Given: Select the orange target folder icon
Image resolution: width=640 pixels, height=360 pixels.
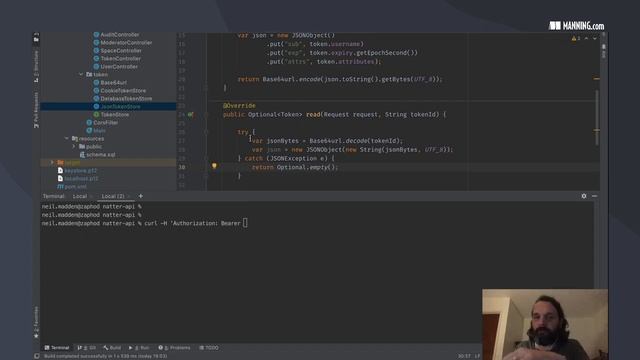Looking at the screenshot, I should (x=60, y=162).
